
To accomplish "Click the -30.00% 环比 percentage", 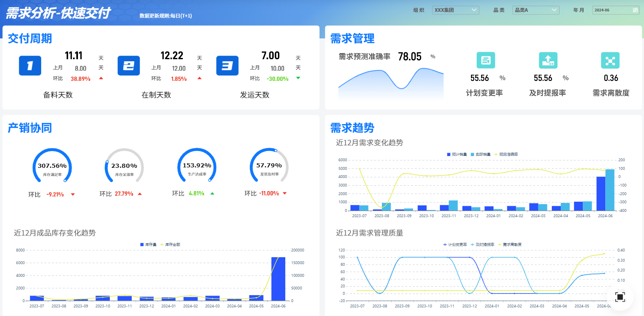I will [278, 79].
